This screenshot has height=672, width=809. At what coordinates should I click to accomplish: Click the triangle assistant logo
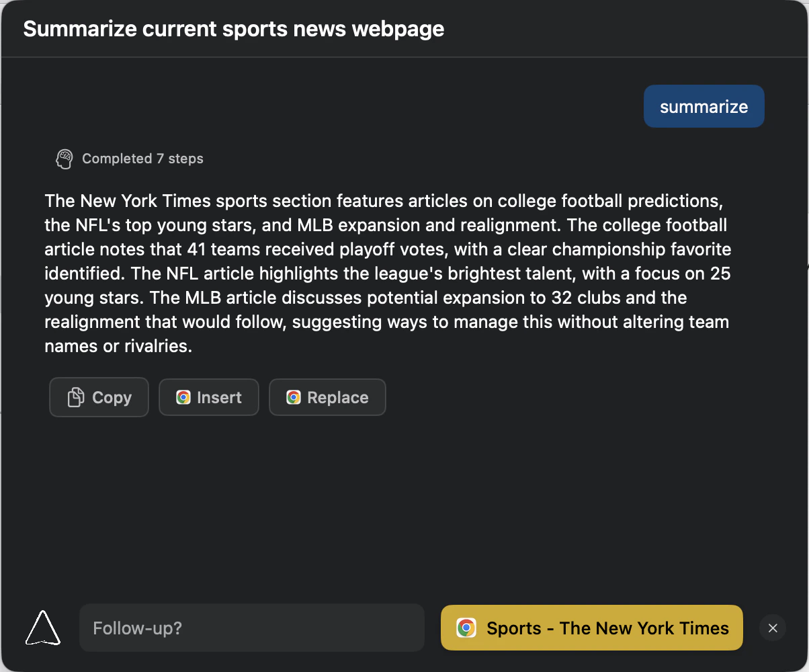click(x=42, y=627)
